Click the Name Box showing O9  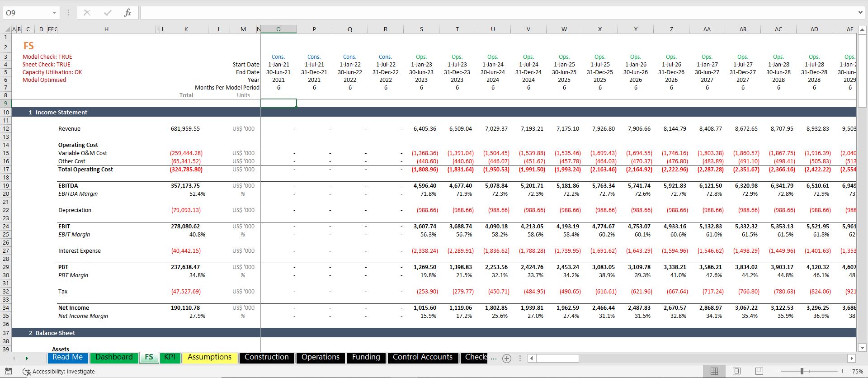click(x=27, y=13)
